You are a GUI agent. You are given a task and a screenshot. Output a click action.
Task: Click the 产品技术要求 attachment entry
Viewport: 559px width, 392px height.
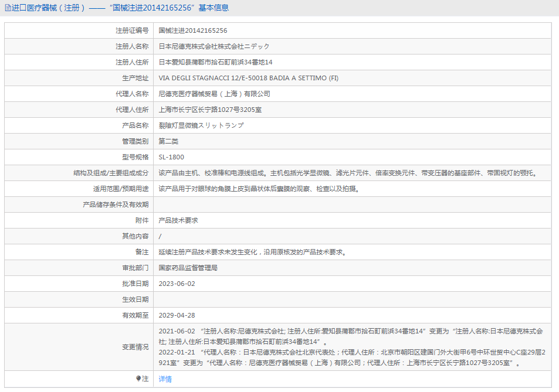pyautogui.click(x=178, y=220)
